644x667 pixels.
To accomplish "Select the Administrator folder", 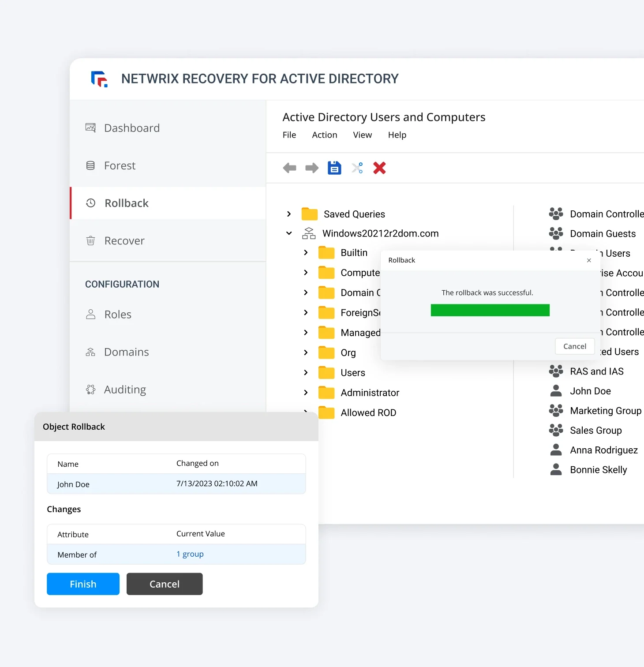I will pos(359,393).
